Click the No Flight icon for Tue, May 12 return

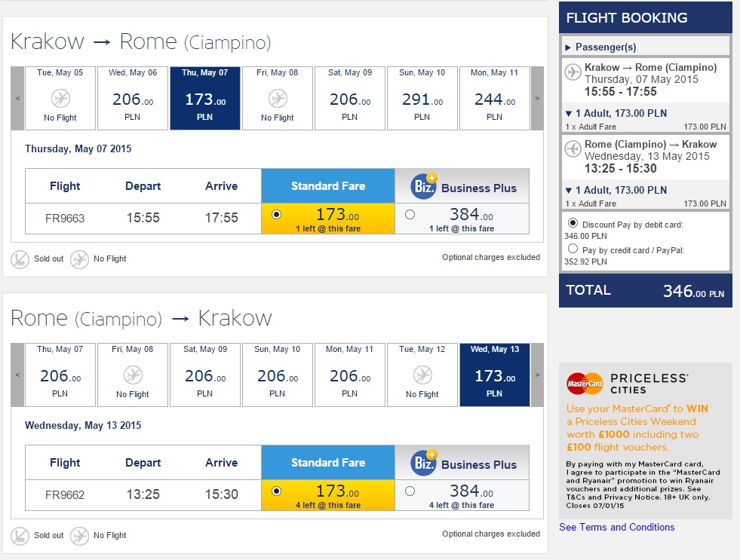point(422,375)
